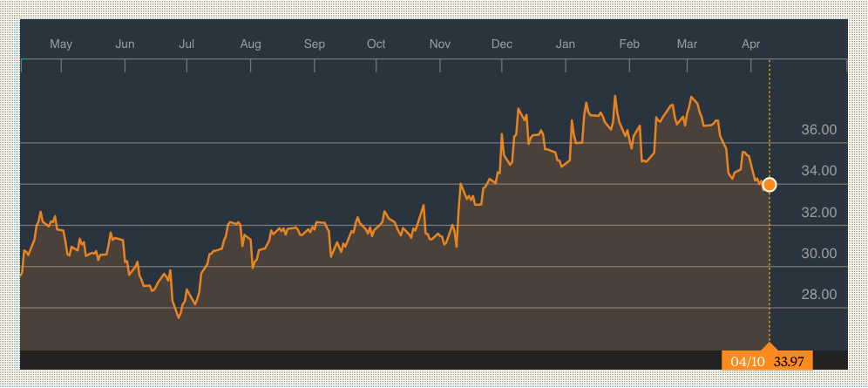Click the 36.00 price axis label
Screen dimensions: 868x388
click(x=818, y=130)
